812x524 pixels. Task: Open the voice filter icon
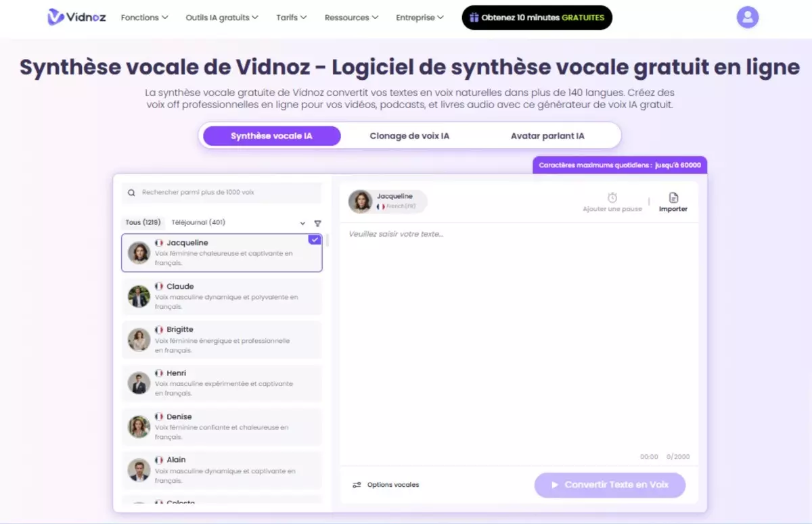click(317, 222)
